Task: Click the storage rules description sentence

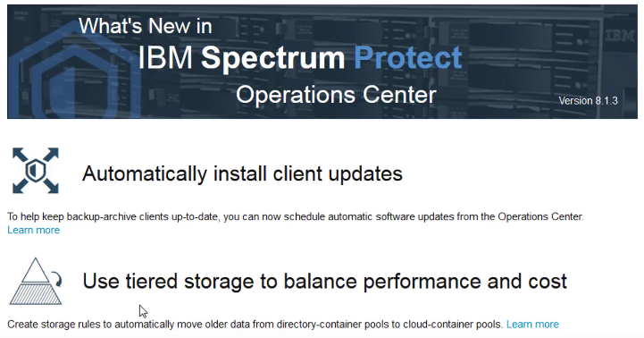Action: (255, 325)
